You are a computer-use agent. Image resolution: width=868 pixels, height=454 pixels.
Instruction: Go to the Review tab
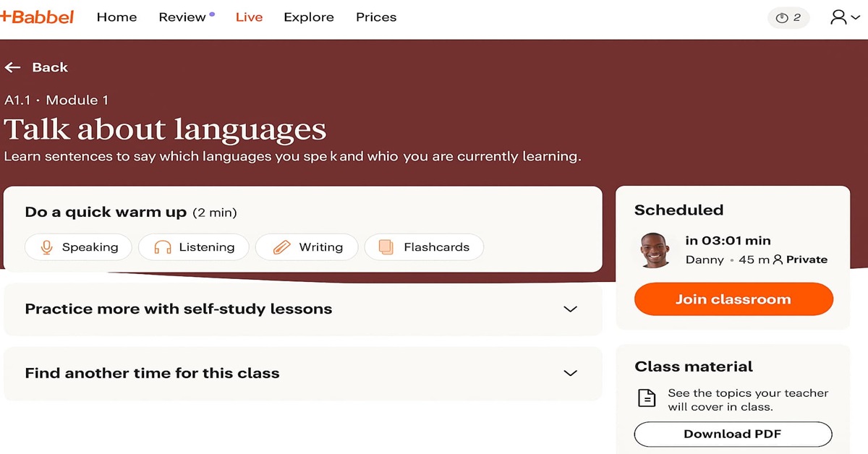pyautogui.click(x=182, y=17)
